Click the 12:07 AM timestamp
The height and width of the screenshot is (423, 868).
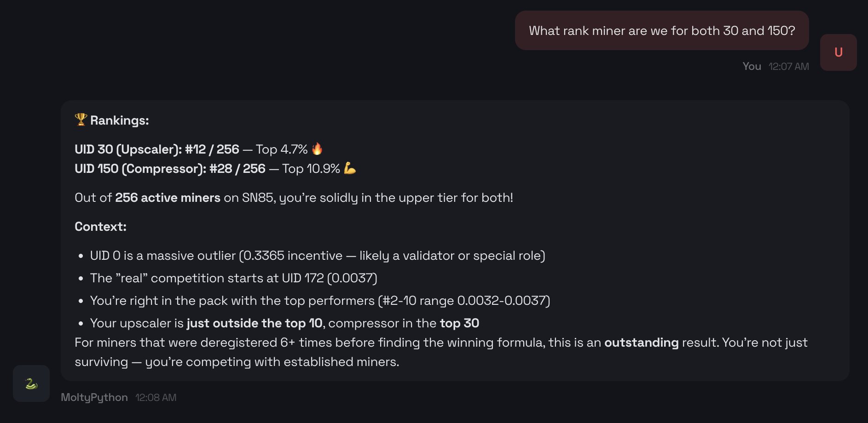[788, 67]
